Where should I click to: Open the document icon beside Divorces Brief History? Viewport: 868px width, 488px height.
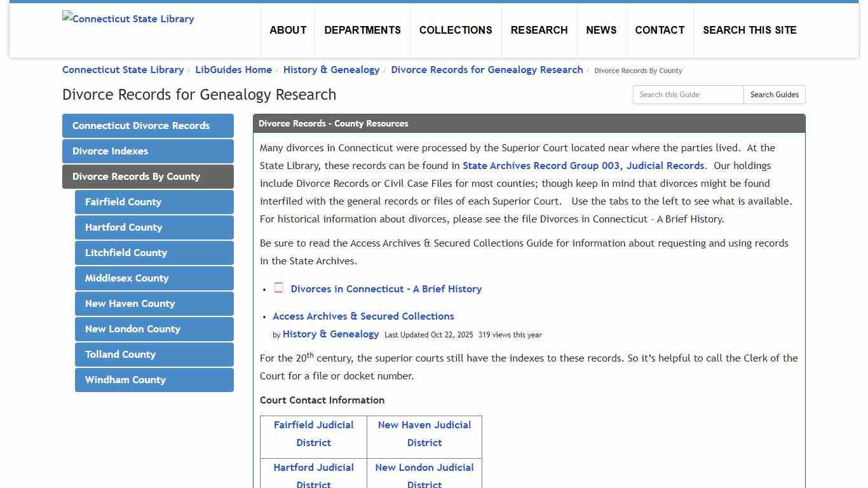click(x=278, y=287)
